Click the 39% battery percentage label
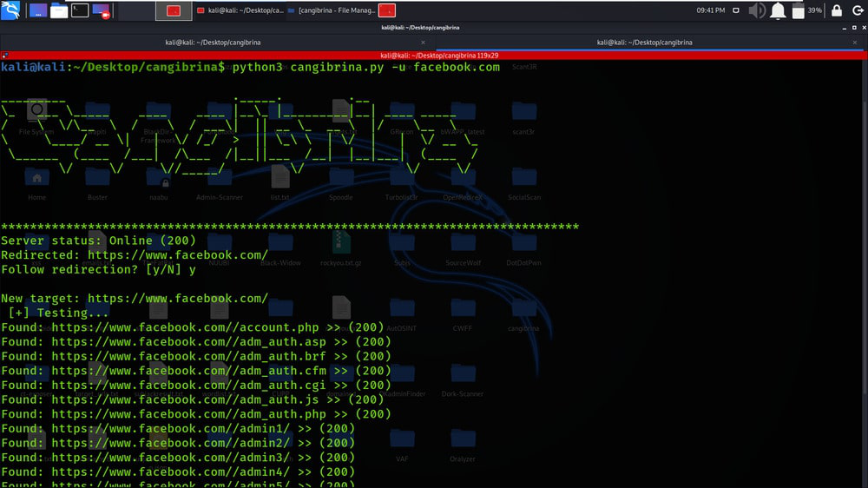 (814, 10)
